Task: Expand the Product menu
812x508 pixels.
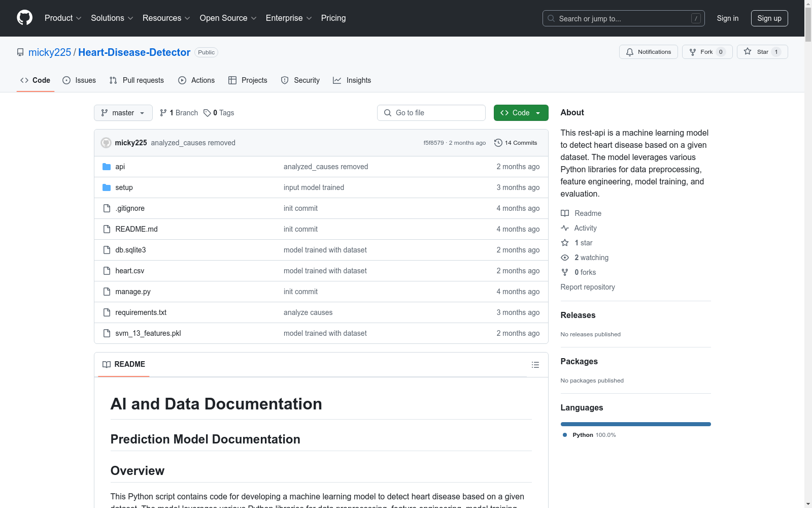Action: pos(63,18)
